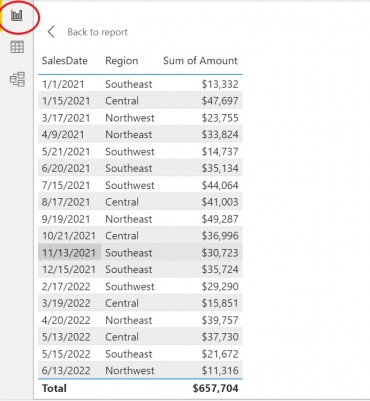
Task: Select the 6/13/2022 date cell
Action: (x=66, y=370)
